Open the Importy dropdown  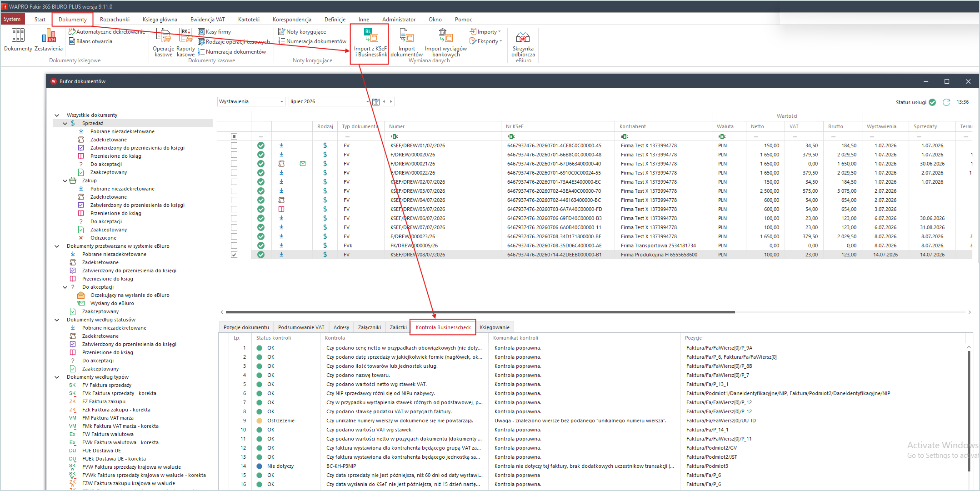click(485, 32)
